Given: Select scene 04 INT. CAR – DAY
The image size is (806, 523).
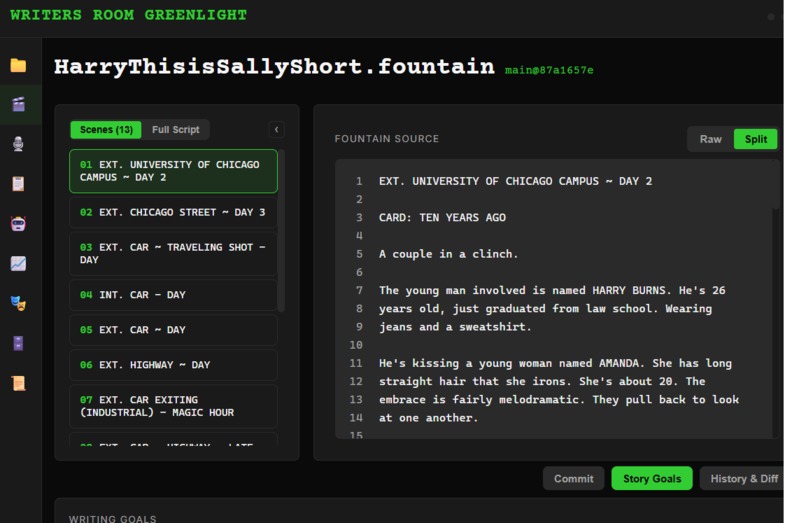Looking at the screenshot, I should (x=173, y=295).
